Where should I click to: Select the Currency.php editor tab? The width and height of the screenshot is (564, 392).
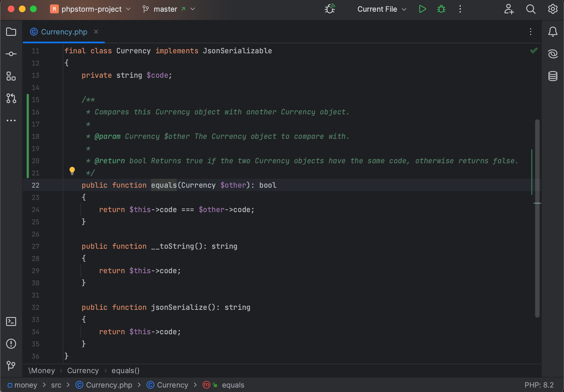(x=64, y=32)
